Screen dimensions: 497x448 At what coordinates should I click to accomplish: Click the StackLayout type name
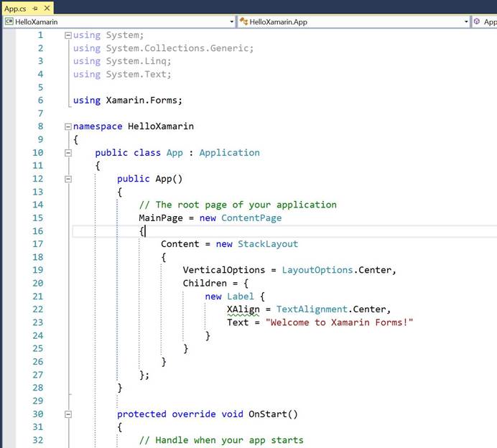tap(268, 244)
